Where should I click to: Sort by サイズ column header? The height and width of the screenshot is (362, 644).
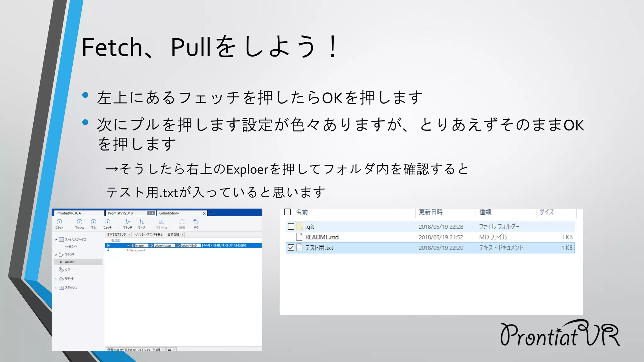point(547,212)
